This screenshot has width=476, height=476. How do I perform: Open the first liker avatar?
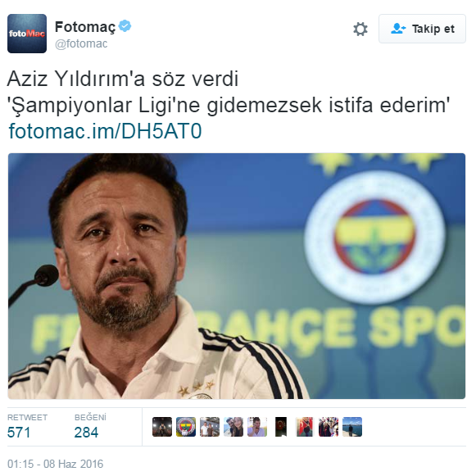click(x=162, y=427)
